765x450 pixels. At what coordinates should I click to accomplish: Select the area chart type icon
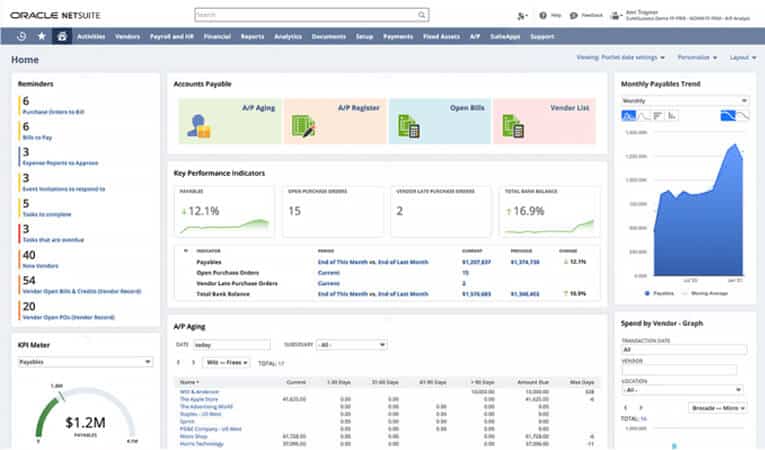click(629, 116)
